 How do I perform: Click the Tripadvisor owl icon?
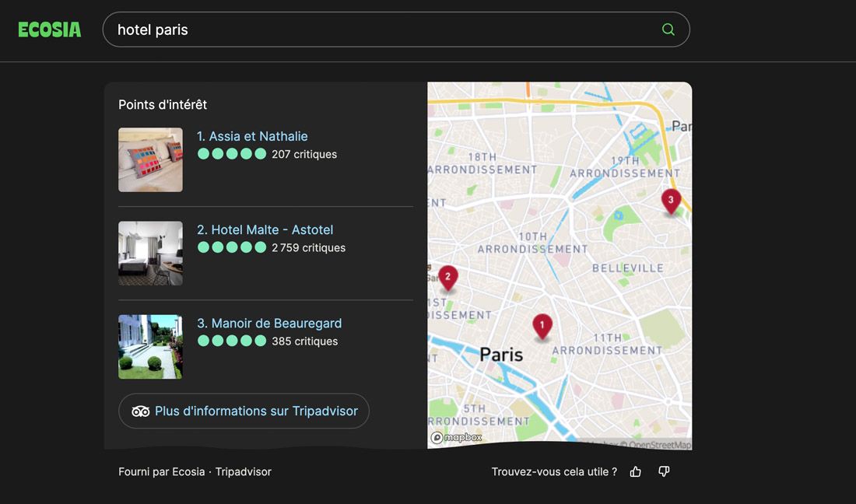(140, 411)
